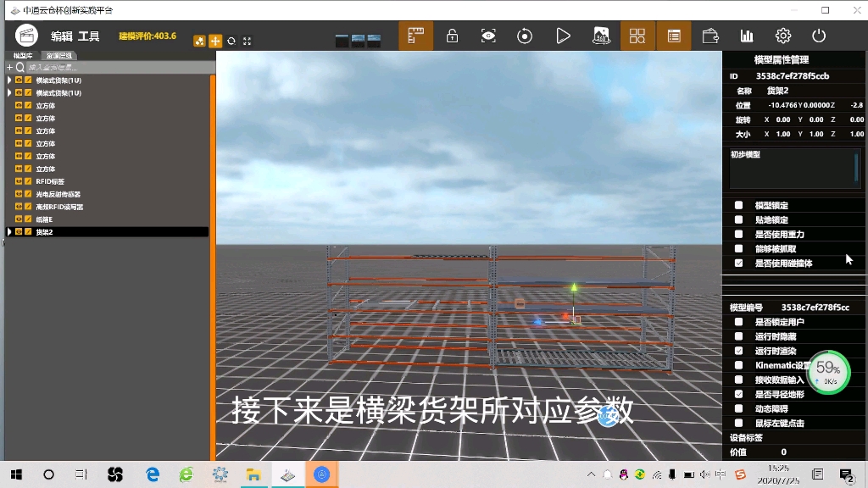868x488 pixels.
Task: Switch to the 资源层级 tab
Action: (61, 54)
